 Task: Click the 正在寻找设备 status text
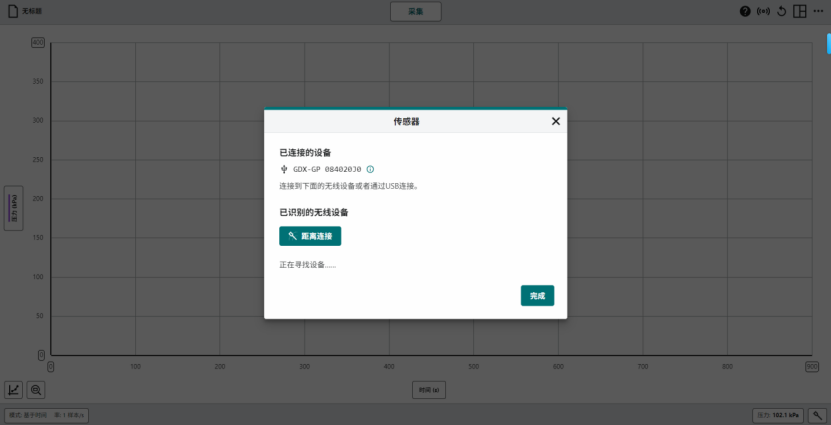tap(307, 264)
